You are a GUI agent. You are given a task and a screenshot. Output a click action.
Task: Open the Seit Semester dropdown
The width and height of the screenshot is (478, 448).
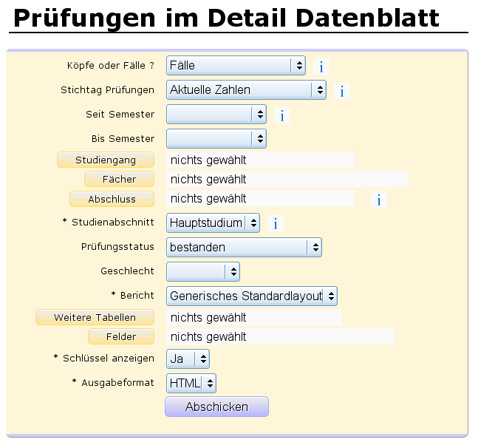click(x=216, y=114)
